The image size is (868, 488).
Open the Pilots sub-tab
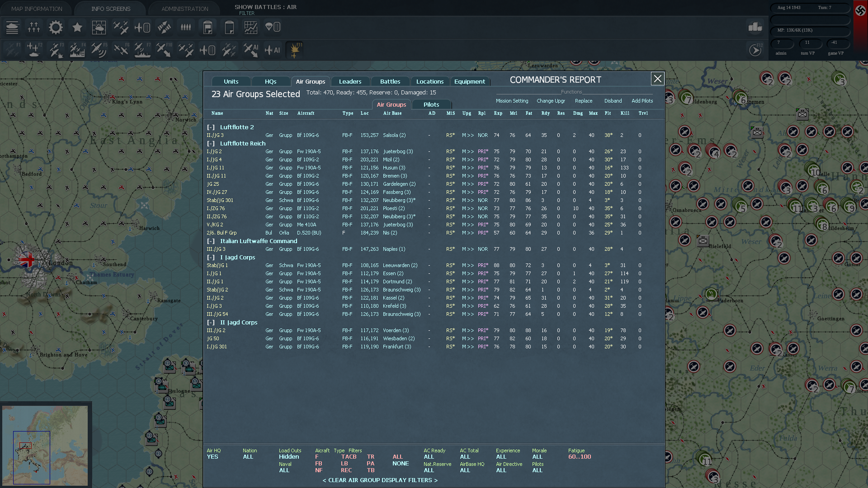(431, 104)
